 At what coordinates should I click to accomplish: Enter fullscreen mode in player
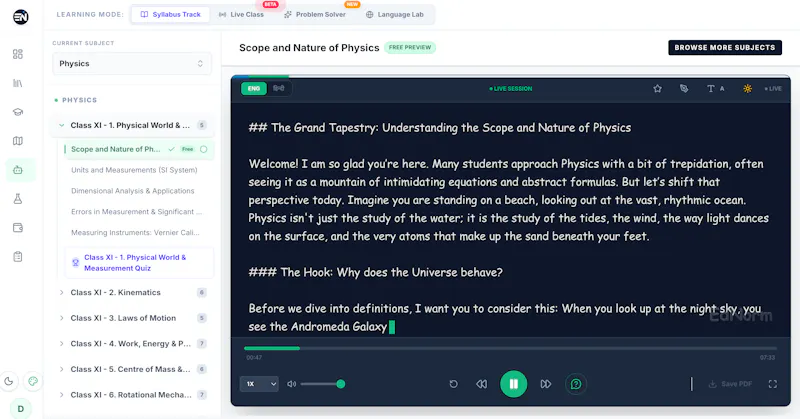(772, 384)
